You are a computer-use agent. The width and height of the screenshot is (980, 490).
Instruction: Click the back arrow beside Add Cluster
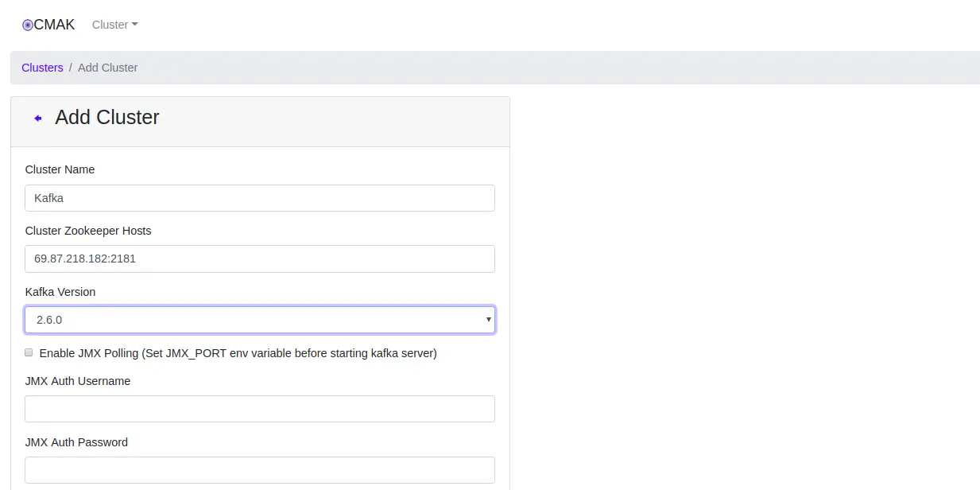tap(38, 119)
